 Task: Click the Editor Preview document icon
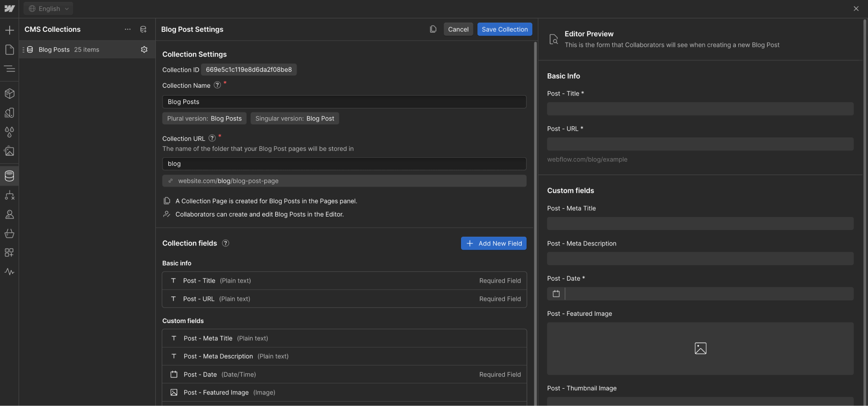554,40
